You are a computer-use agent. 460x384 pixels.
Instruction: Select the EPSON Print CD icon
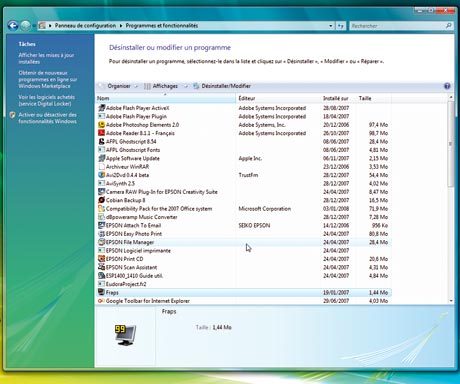click(101, 259)
